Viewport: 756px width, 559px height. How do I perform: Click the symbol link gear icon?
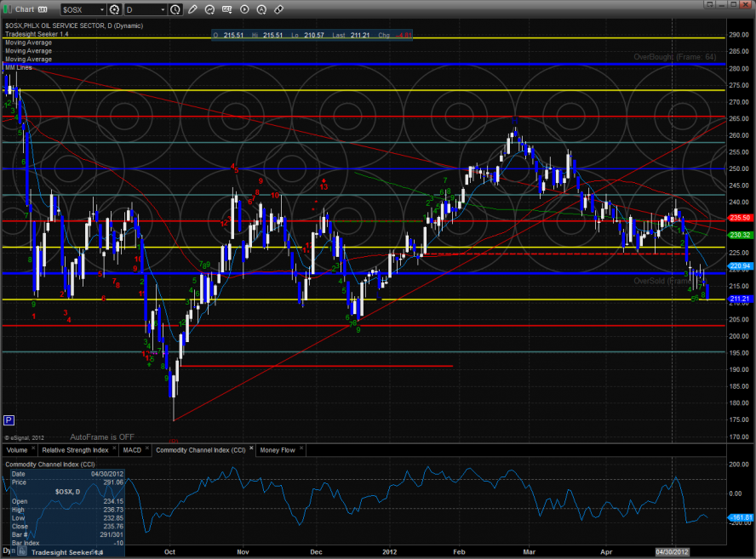(x=114, y=9)
